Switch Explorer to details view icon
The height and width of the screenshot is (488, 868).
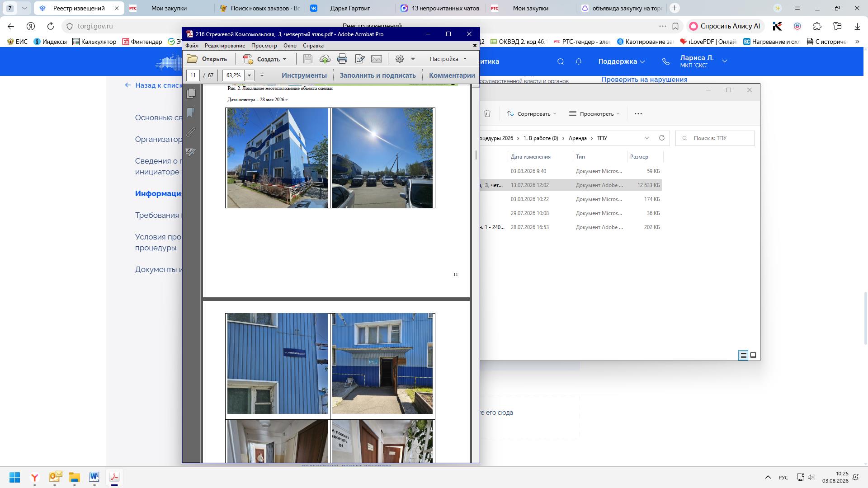click(743, 355)
